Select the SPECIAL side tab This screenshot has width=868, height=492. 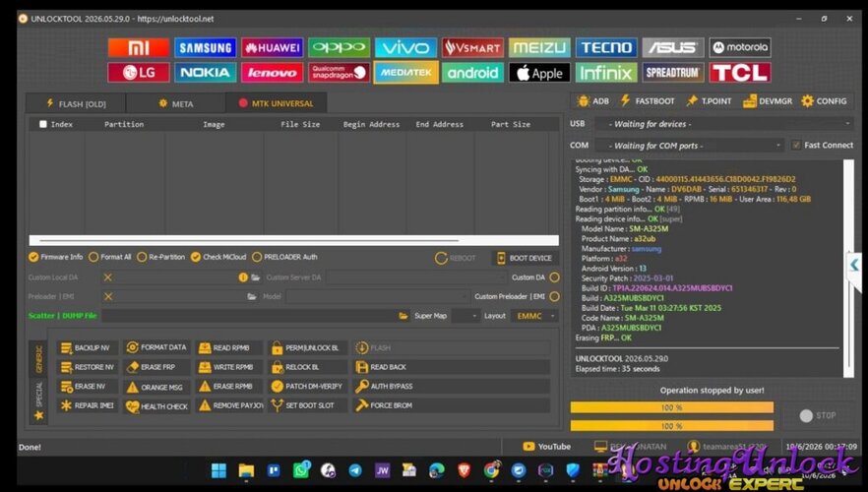coord(38,401)
